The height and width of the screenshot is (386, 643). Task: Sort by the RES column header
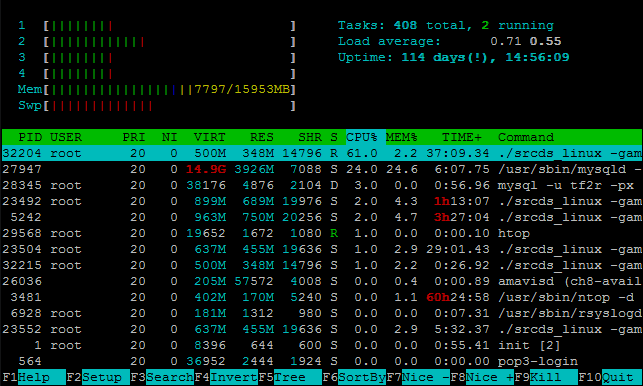[x=262, y=137]
